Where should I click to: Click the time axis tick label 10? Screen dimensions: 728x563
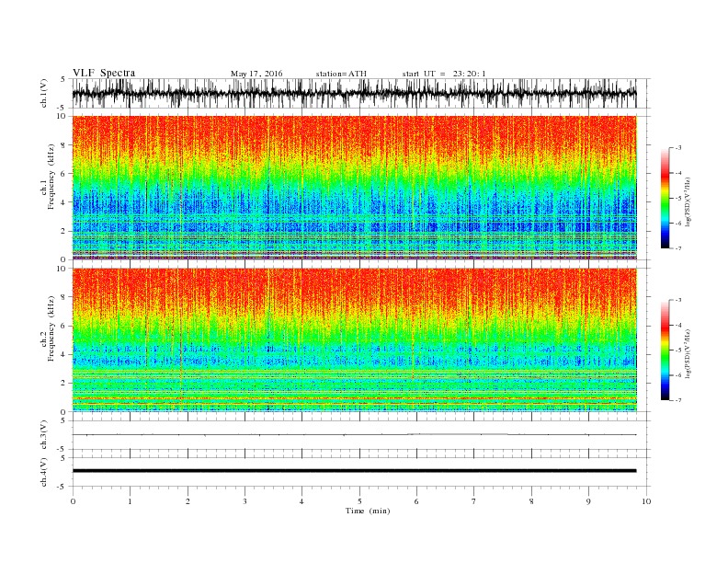pos(646,501)
